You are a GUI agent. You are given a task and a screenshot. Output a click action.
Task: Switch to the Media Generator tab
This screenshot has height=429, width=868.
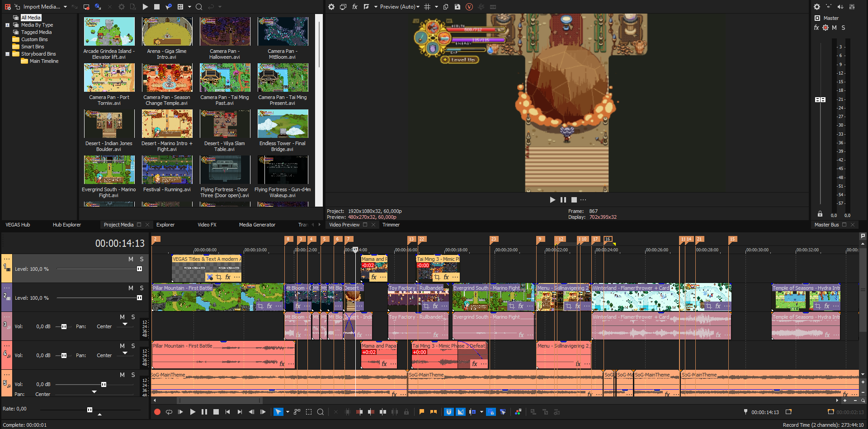257,225
